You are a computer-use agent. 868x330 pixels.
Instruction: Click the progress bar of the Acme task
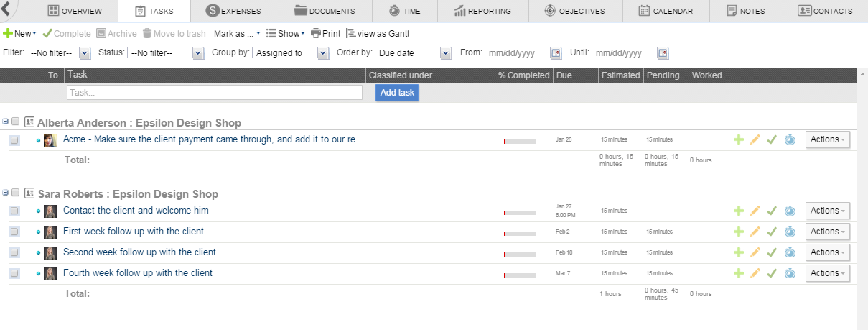(x=520, y=142)
